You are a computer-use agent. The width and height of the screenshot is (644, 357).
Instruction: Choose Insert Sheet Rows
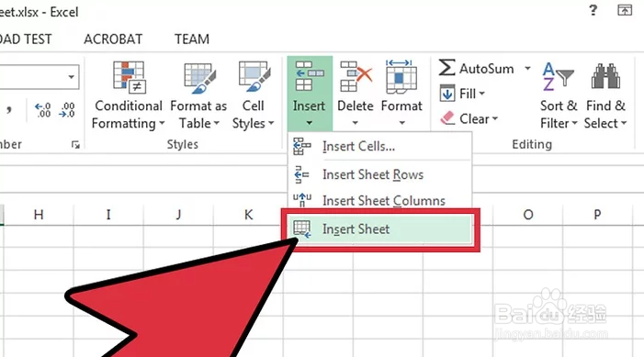tap(380, 174)
